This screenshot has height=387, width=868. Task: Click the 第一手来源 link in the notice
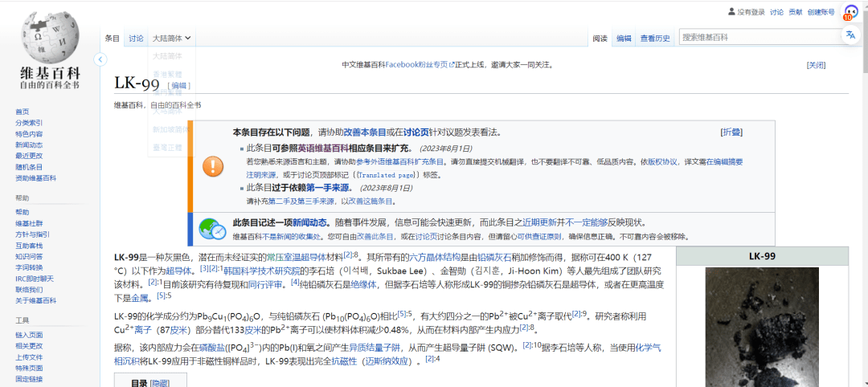[330, 187]
